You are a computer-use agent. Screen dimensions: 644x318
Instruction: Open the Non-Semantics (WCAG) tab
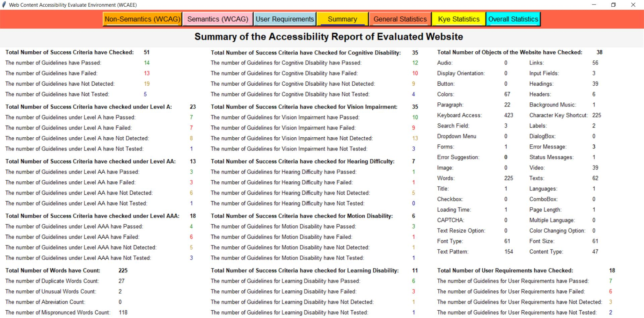[142, 19]
